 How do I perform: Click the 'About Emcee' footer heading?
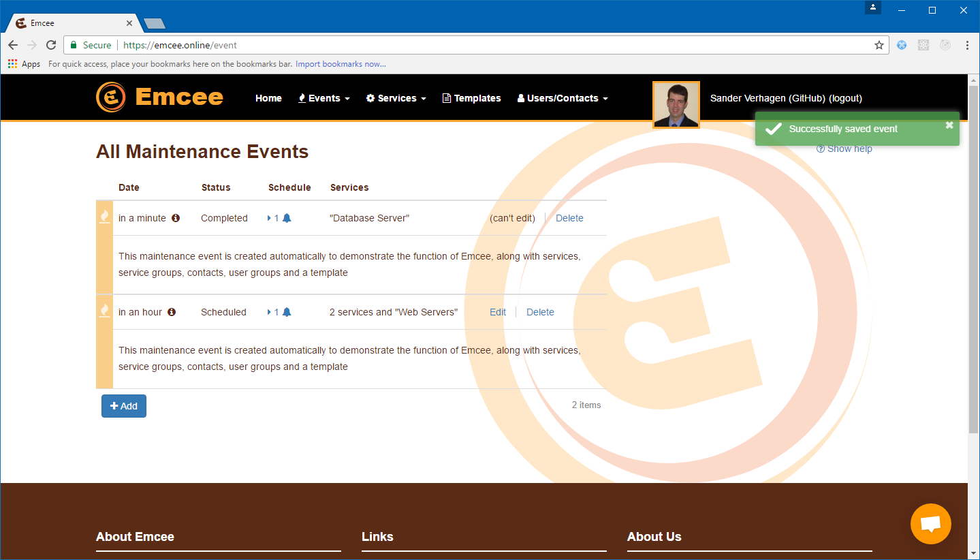click(x=135, y=537)
